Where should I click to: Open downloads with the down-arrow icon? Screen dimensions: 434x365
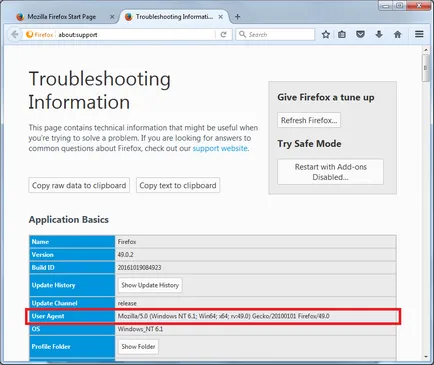[x=379, y=34]
